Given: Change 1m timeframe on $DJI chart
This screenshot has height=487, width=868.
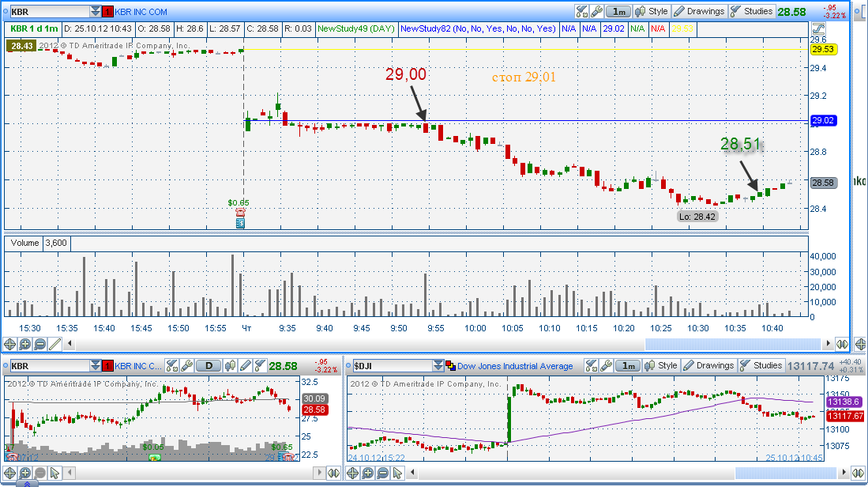Looking at the screenshot, I should 629,366.
